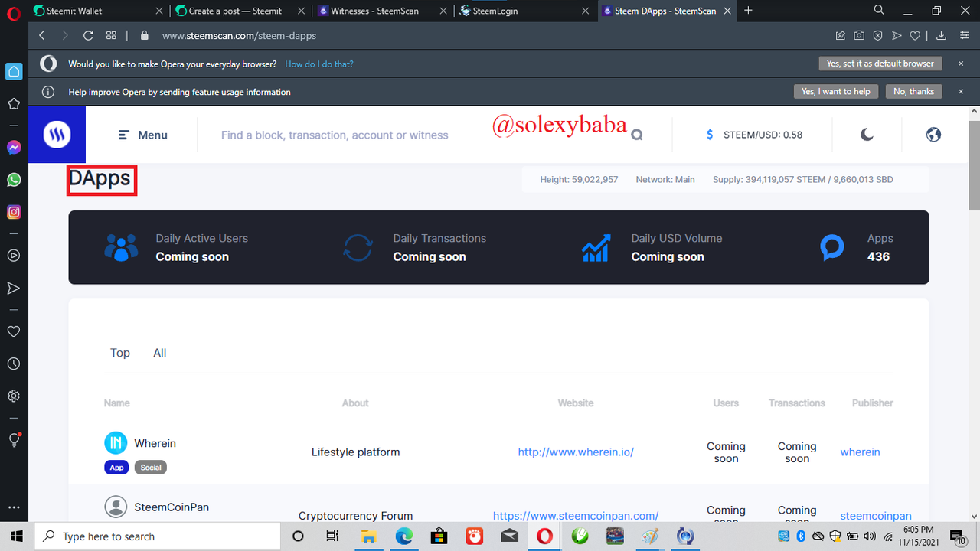The width and height of the screenshot is (980, 551).
Task: Open the sidebar player icon
Action: [14, 256]
